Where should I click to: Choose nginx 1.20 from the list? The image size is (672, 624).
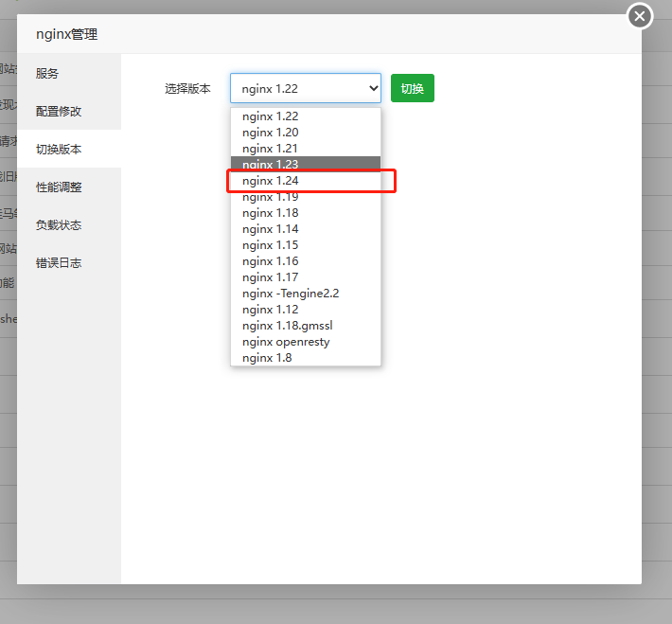click(x=306, y=133)
